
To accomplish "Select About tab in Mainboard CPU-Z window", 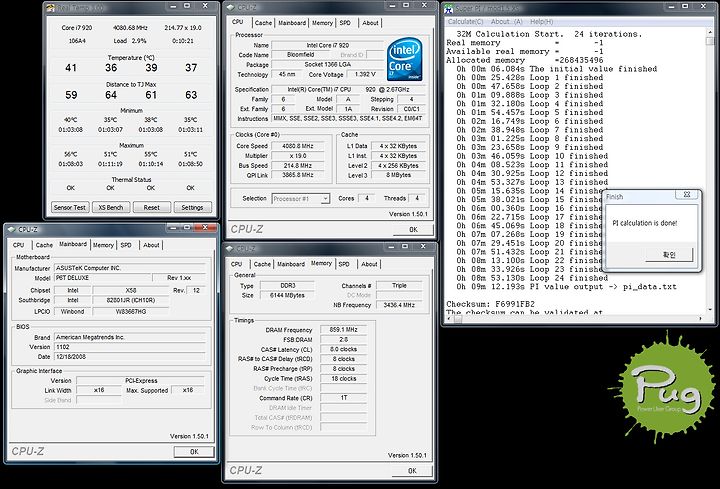I will tap(151, 245).
